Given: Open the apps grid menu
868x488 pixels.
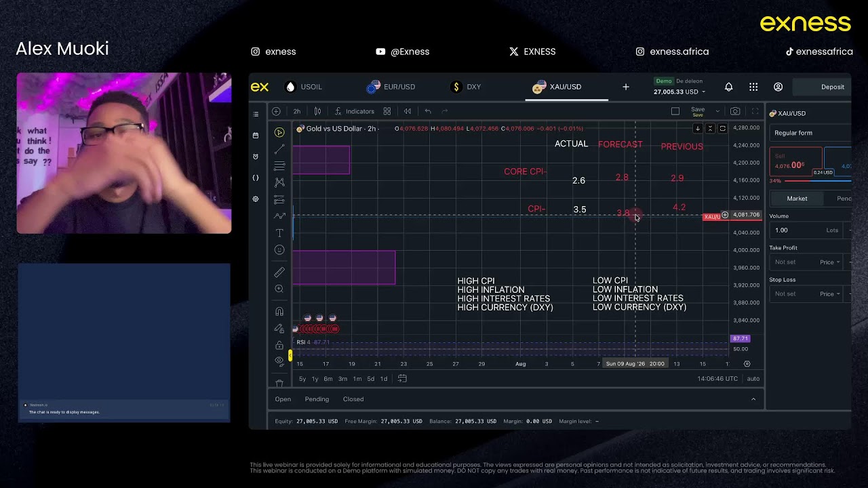Looking at the screenshot, I should coord(753,87).
